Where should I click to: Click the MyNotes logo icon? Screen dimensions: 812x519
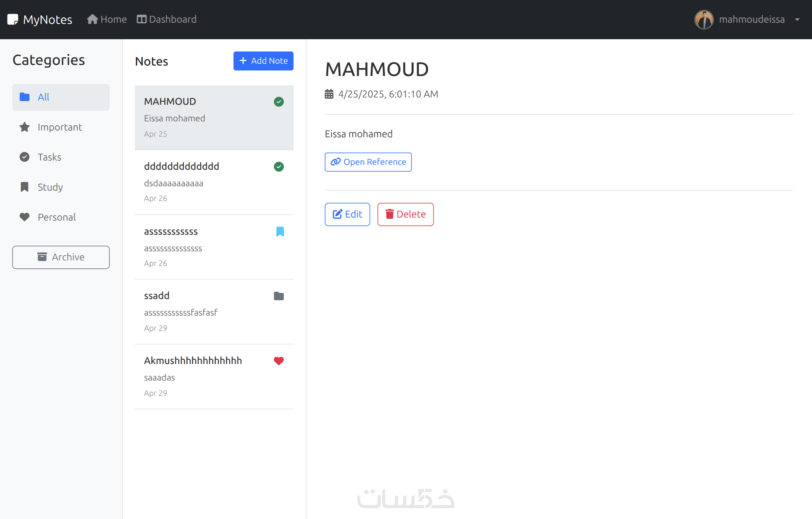[13, 19]
